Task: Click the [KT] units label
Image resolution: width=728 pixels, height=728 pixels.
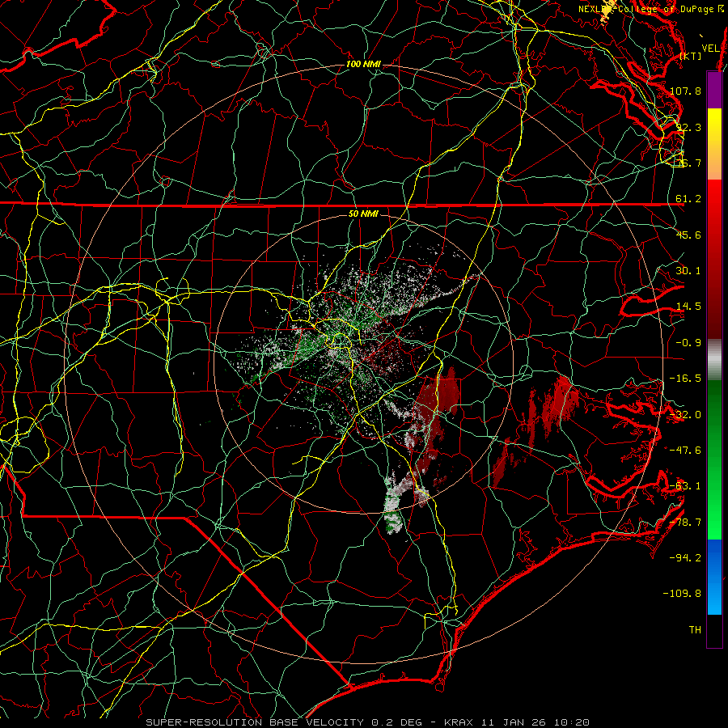Action: 691,56
